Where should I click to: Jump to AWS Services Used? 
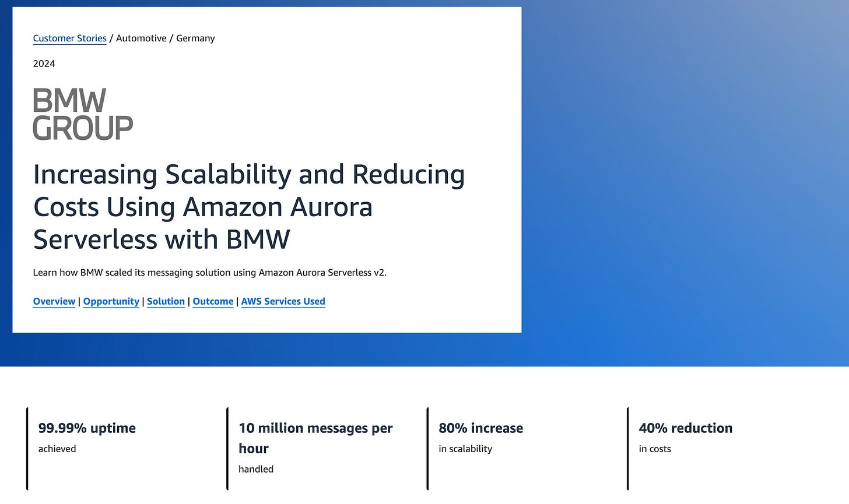283,301
